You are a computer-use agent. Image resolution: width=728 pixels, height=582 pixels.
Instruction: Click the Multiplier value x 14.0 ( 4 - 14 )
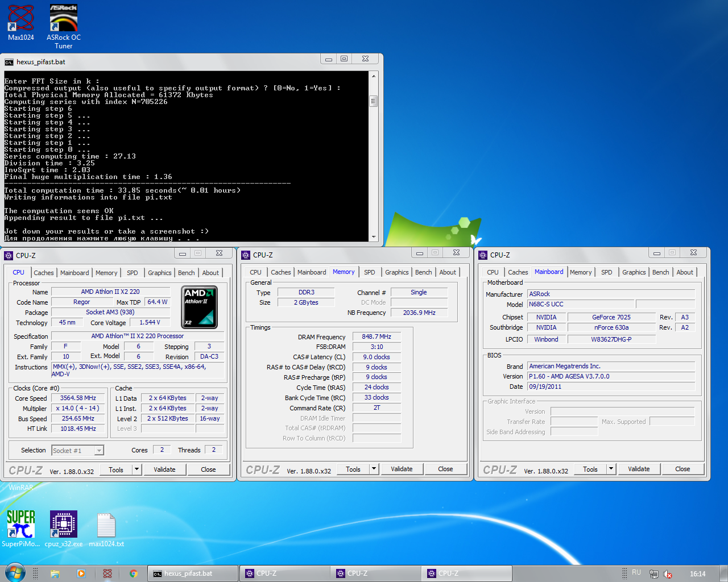point(78,409)
